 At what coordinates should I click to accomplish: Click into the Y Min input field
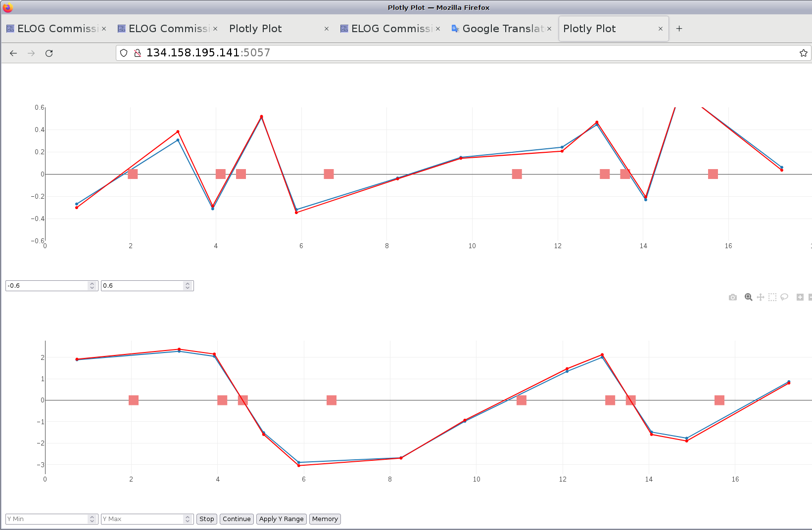47,519
